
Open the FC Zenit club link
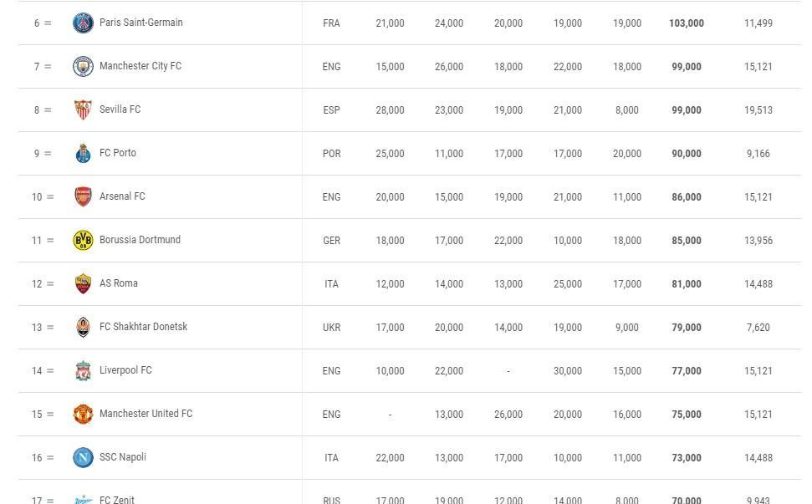point(116,499)
